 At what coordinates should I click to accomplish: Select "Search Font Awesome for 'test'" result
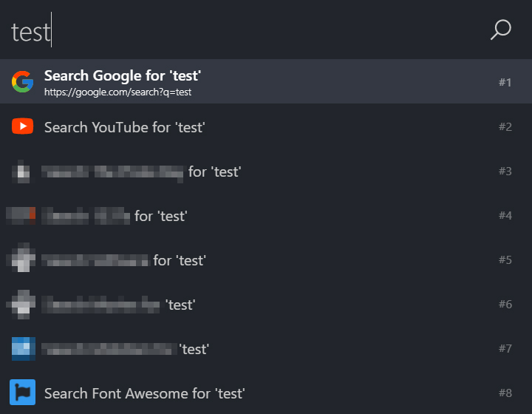[266, 393]
